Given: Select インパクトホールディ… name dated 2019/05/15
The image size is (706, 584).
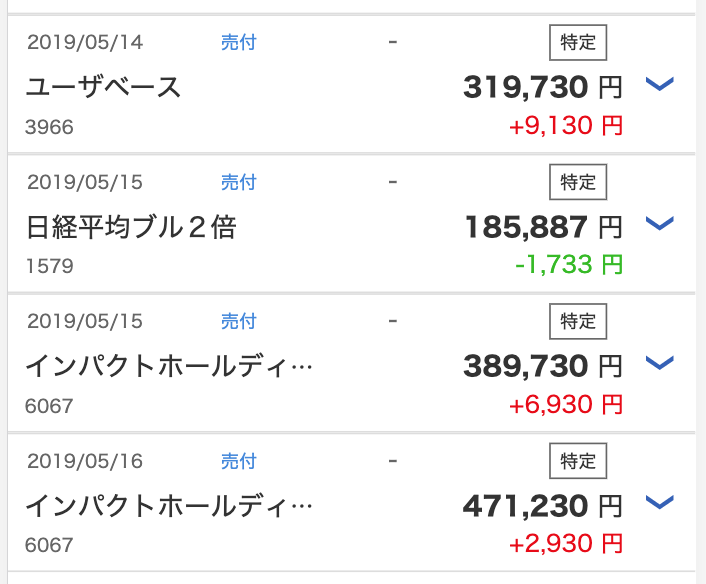Looking at the screenshot, I should (x=169, y=366).
